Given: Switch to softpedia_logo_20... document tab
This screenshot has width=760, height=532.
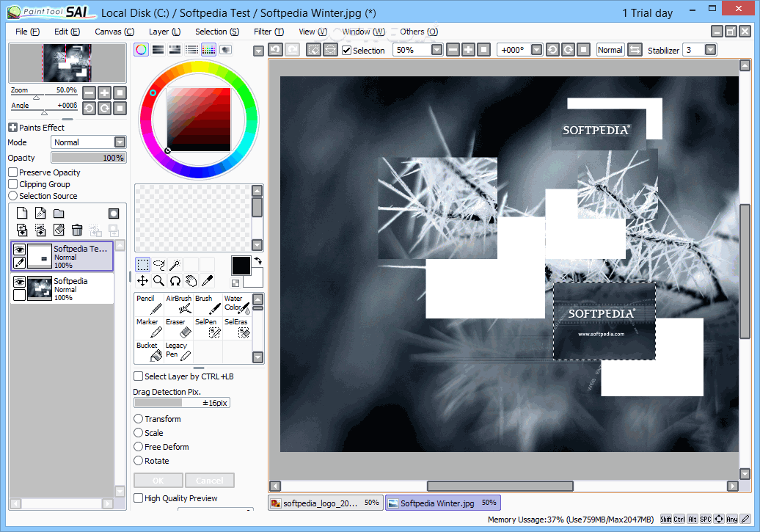Looking at the screenshot, I should click(x=325, y=503).
